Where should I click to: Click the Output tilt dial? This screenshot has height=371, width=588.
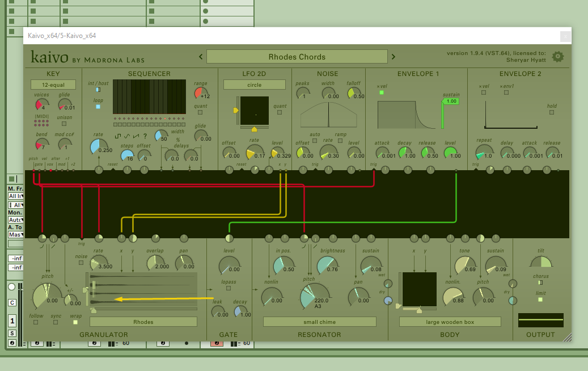click(x=541, y=262)
